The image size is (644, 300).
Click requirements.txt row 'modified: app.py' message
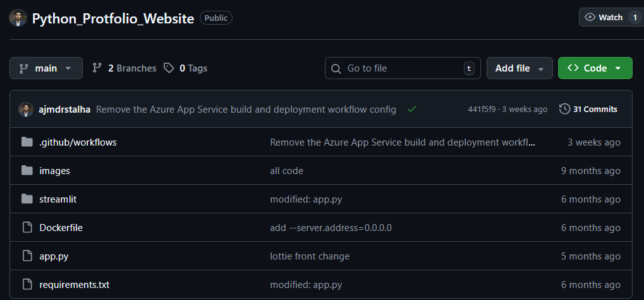[306, 285]
